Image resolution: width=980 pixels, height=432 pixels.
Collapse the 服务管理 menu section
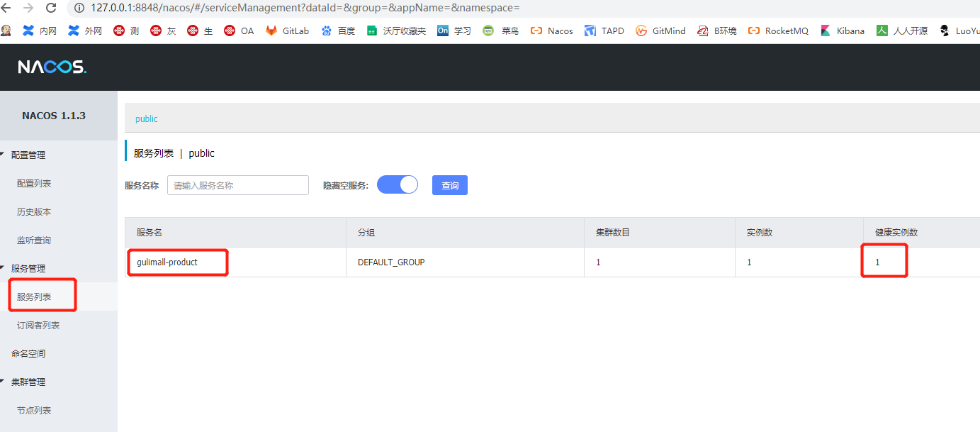coord(28,268)
